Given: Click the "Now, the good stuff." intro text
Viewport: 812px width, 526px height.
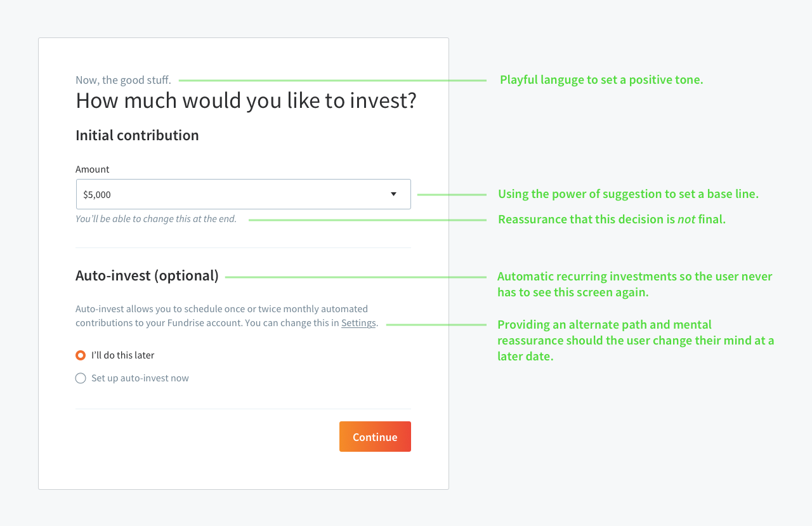Looking at the screenshot, I should tap(123, 80).
